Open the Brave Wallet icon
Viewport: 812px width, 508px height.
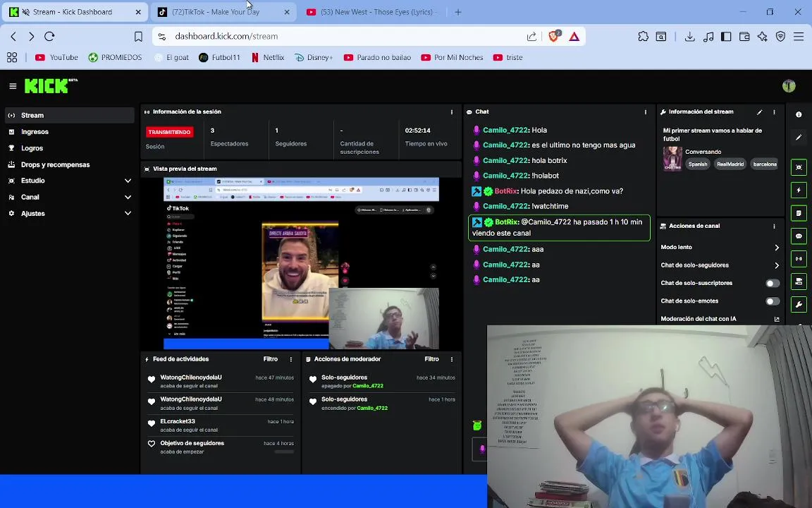click(744, 36)
